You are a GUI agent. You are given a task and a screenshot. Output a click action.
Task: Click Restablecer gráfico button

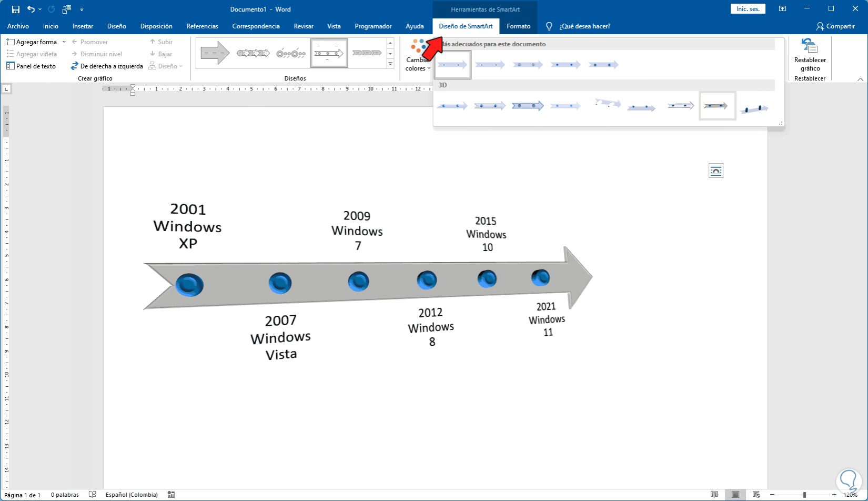coord(810,55)
